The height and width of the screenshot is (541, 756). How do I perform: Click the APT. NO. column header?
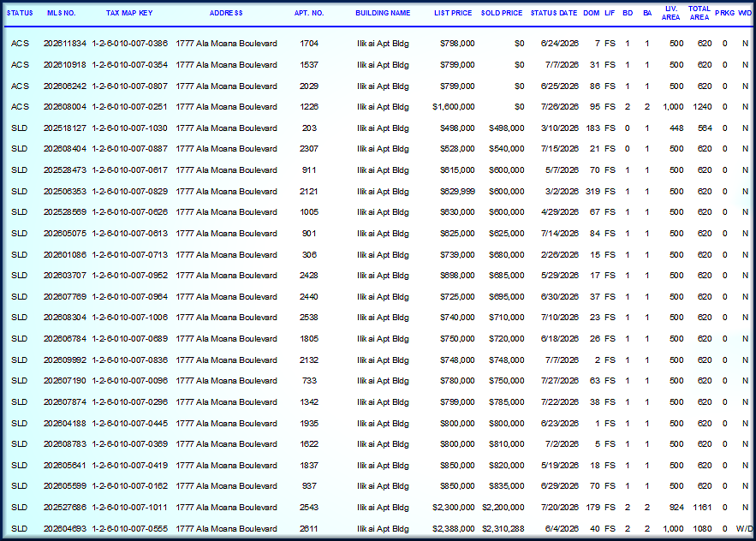coord(309,13)
